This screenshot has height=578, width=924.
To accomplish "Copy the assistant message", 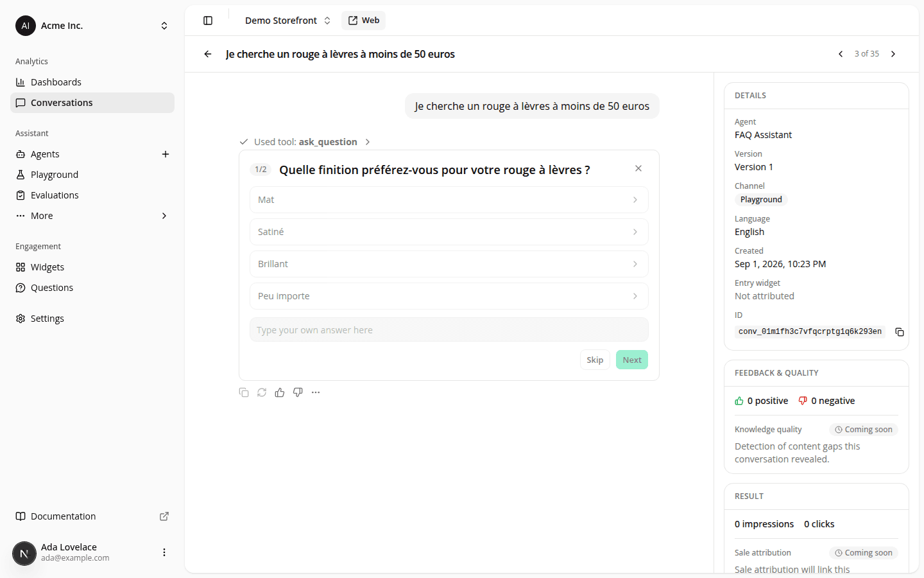I will coord(244,392).
